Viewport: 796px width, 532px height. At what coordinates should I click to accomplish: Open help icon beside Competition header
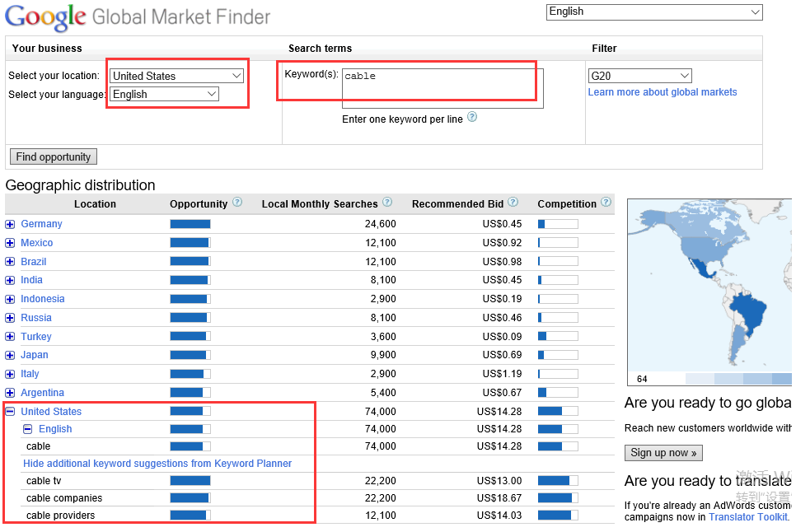point(606,203)
